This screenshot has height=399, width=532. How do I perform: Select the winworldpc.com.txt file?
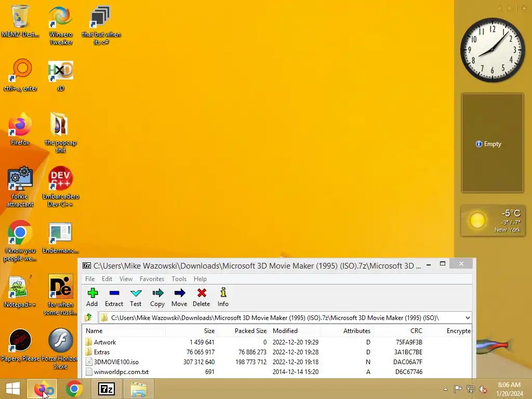coord(277,372)
